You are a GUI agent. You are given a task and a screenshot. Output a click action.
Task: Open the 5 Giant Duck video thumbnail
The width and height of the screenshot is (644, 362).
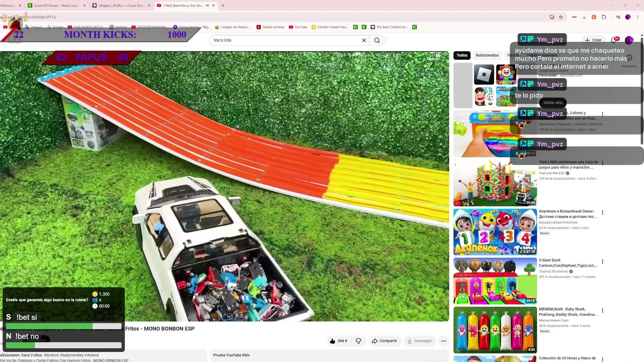click(x=495, y=281)
